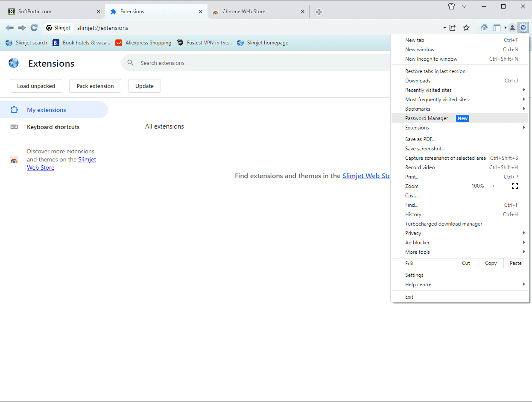
Task: Click the Search extensions field
Action: point(256,63)
